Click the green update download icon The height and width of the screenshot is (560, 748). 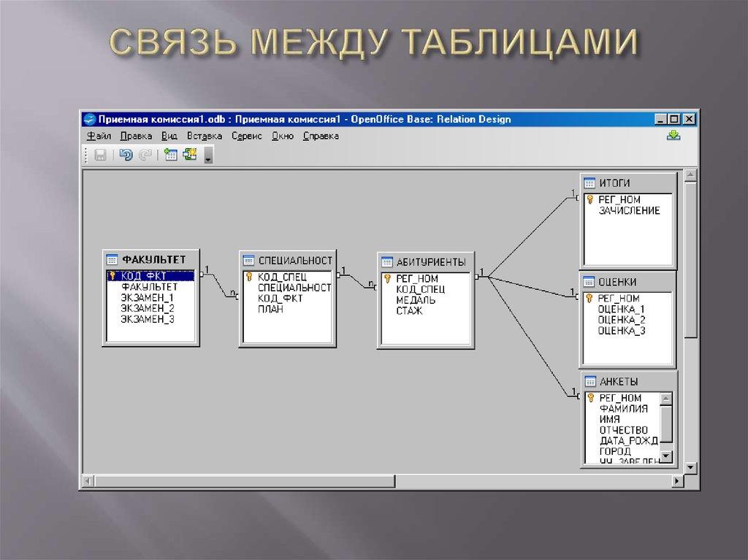pyautogui.click(x=673, y=135)
